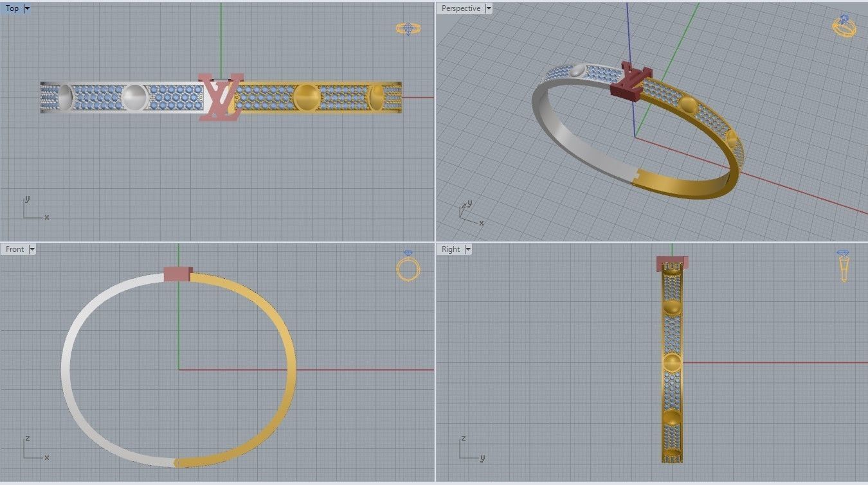Viewport: 868px width, 485px height.
Task: Open the Right viewport dropdown arrow
Action: pyautogui.click(x=468, y=249)
